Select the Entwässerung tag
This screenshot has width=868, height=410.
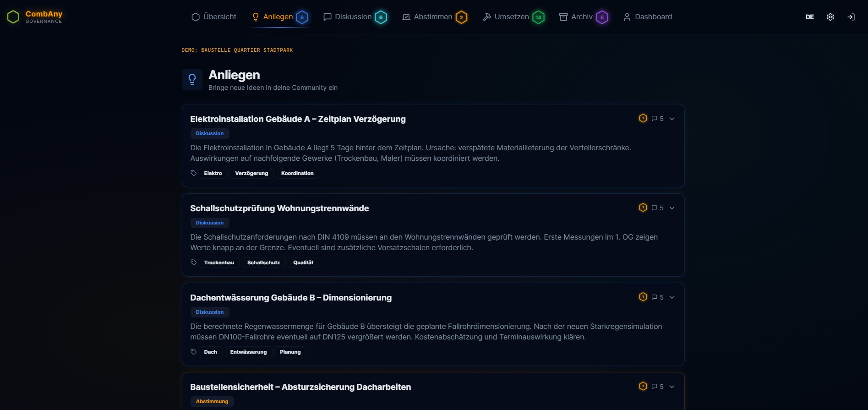coord(248,352)
